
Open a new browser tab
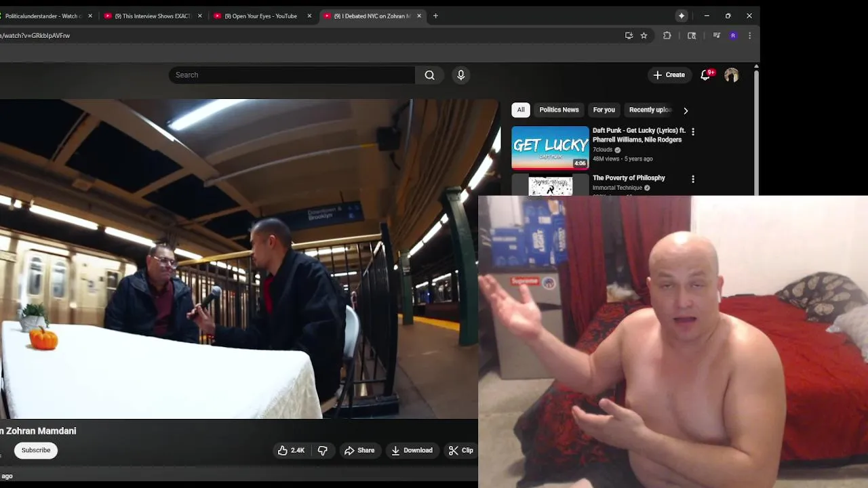(435, 16)
